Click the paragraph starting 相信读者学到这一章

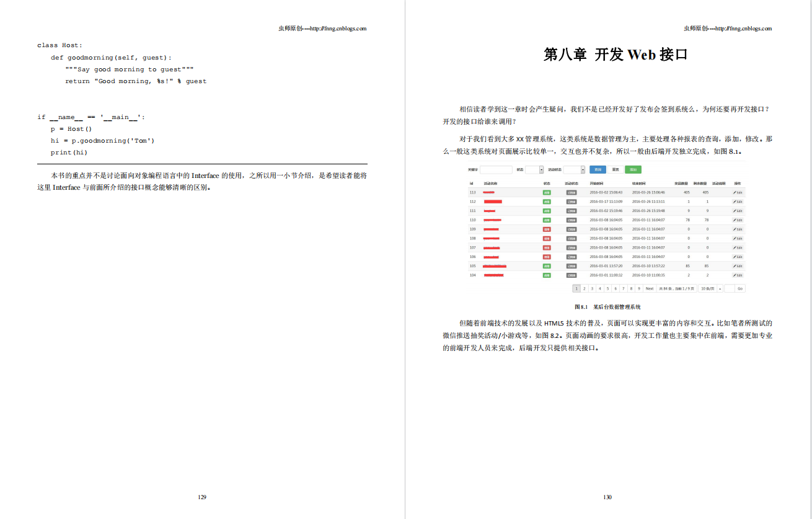[607, 115]
